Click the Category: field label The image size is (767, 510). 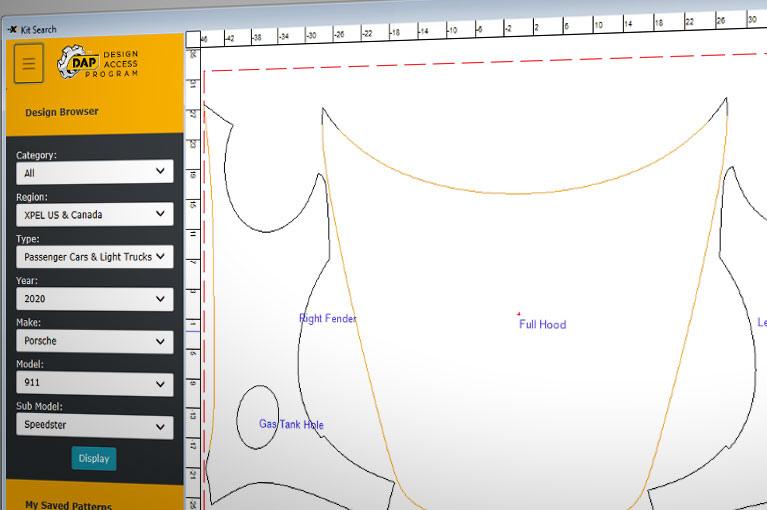click(x=36, y=155)
